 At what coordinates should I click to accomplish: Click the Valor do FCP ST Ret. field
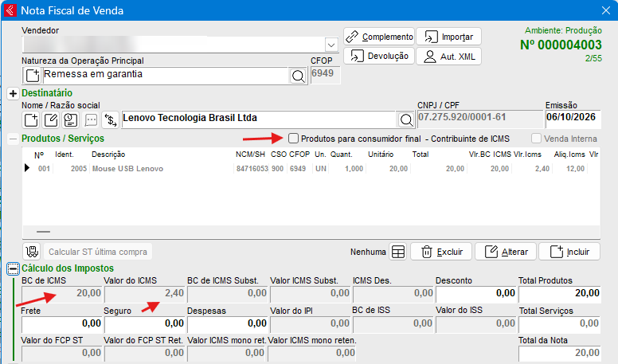[145, 354]
